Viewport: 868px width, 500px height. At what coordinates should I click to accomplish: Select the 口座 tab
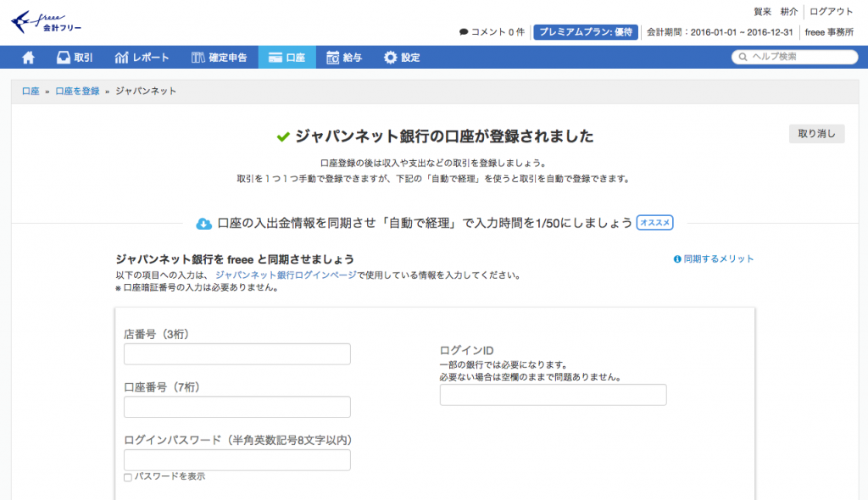[287, 58]
